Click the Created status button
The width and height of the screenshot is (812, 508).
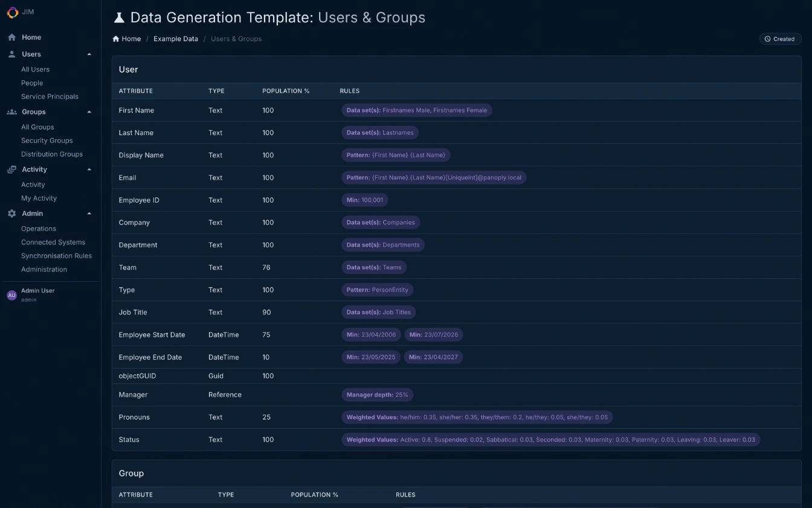(780, 38)
